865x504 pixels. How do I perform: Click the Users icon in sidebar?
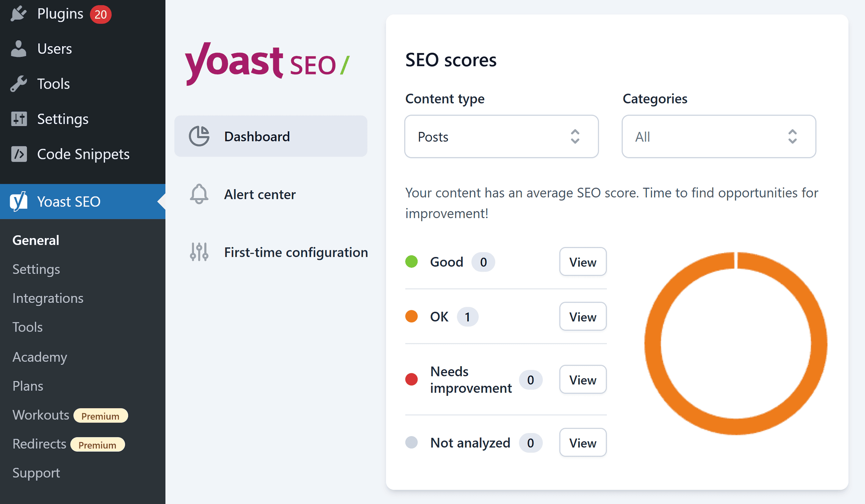(19, 48)
